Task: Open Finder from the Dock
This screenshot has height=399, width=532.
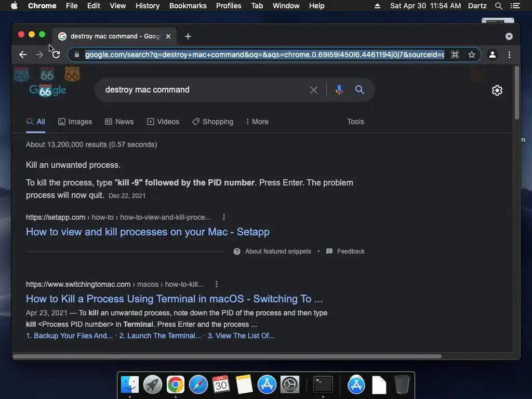Action: click(130, 385)
